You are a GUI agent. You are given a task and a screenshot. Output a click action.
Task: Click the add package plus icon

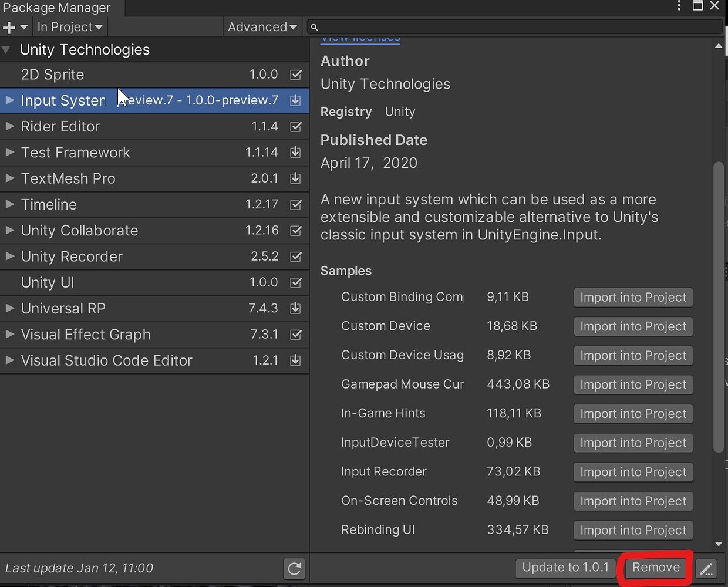click(8, 26)
